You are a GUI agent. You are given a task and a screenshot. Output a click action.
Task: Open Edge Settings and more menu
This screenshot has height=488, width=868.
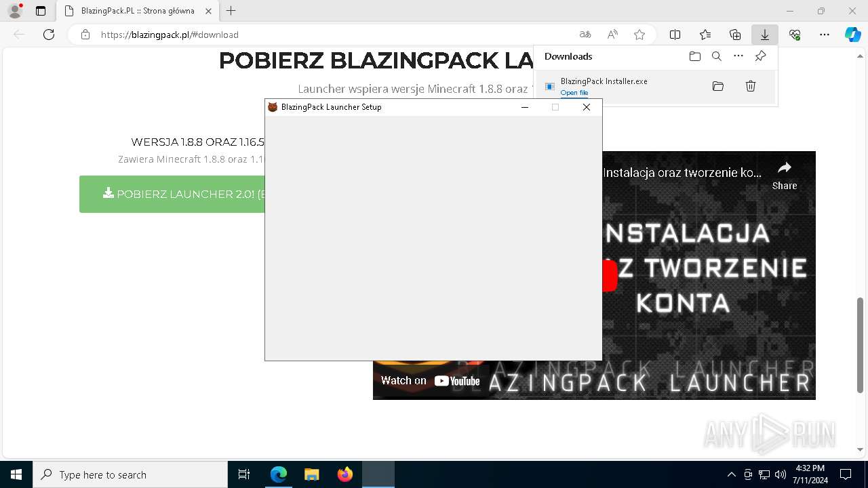click(x=825, y=35)
